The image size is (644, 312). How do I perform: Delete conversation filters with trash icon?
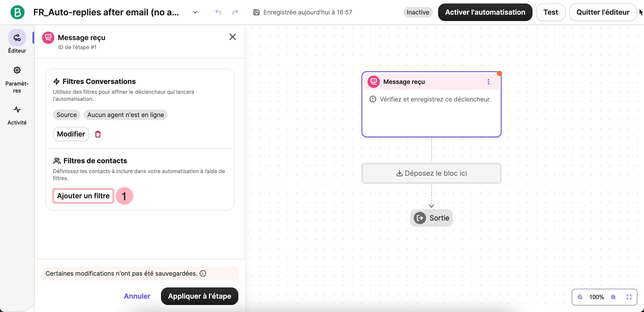98,134
